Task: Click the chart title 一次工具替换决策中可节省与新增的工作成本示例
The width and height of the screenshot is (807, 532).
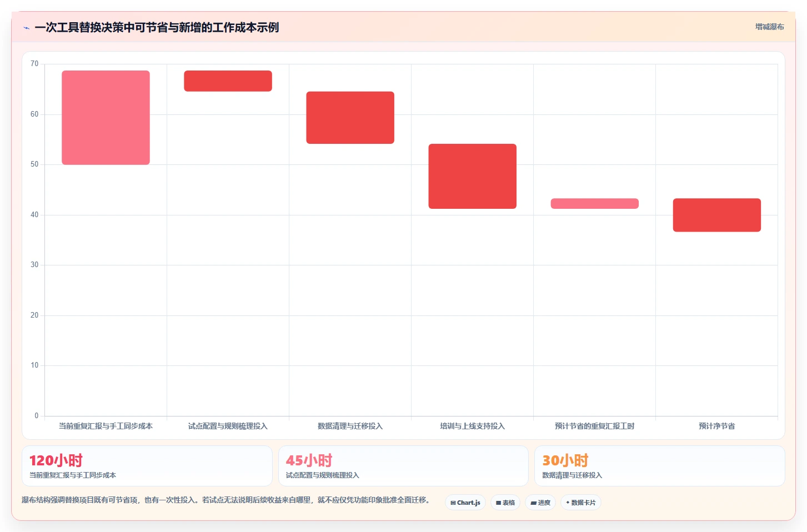Action: [x=157, y=28]
